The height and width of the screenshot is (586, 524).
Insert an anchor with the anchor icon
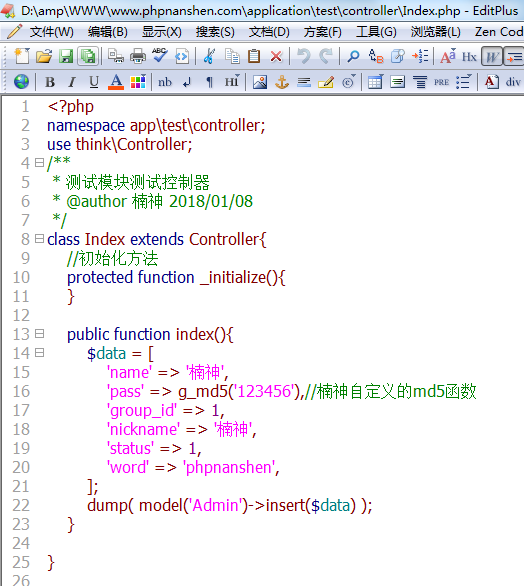pyautogui.click(x=282, y=82)
